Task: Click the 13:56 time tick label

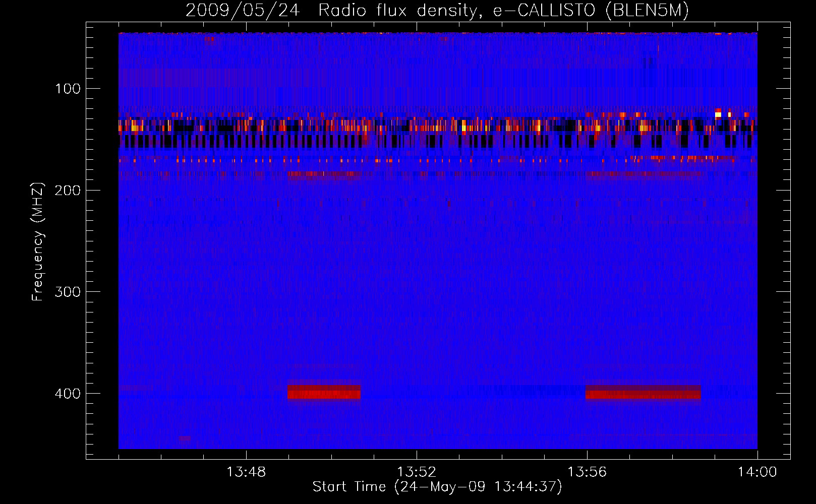Action: (x=587, y=472)
